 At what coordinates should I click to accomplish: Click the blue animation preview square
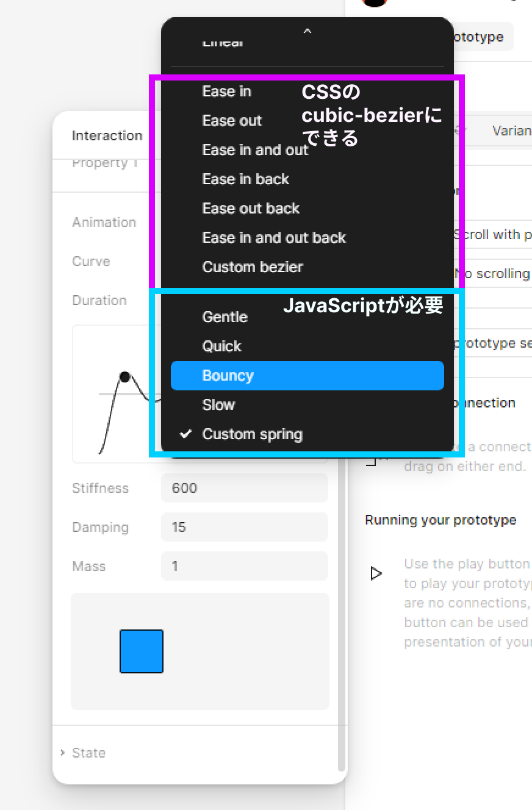click(142, 651)
